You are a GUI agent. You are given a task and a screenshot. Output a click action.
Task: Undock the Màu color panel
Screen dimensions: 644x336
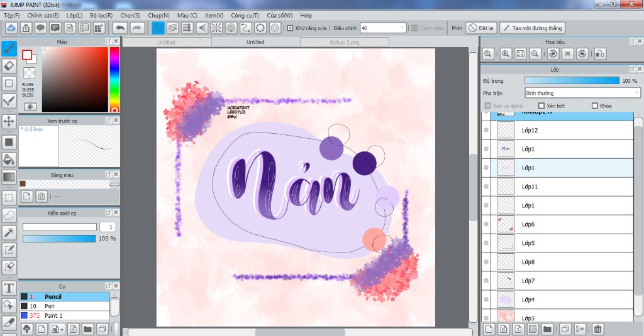[x=108, y=41]
